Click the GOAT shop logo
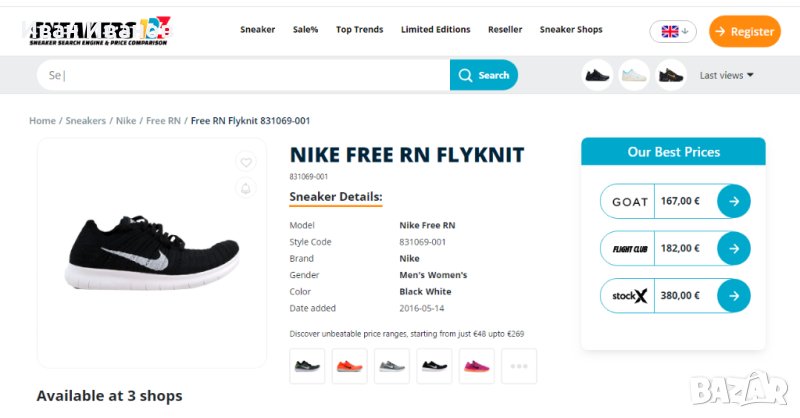This screenshot has width=800, height=418. (x=629, y=201)
